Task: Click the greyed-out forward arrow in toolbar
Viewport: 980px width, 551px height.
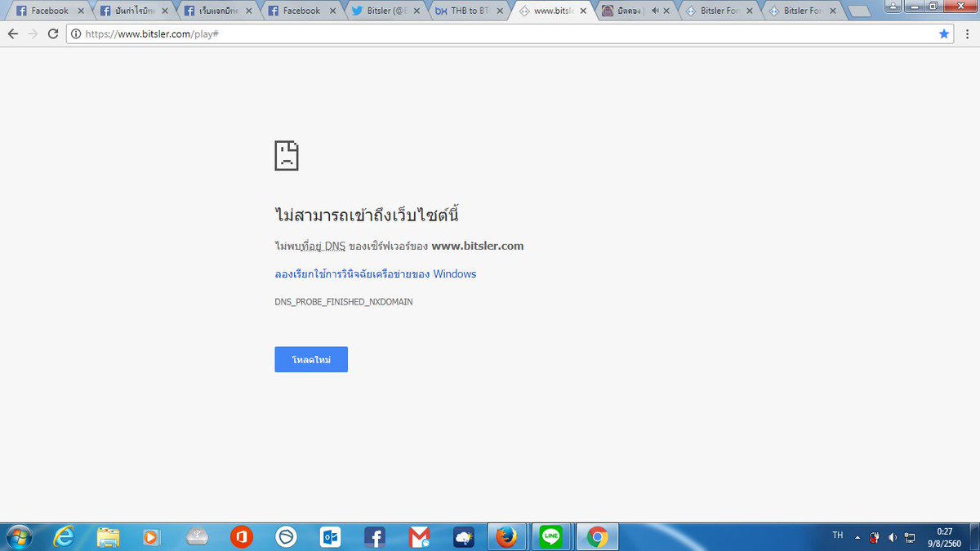Action: pyautogui.click(x=33, y=33)
